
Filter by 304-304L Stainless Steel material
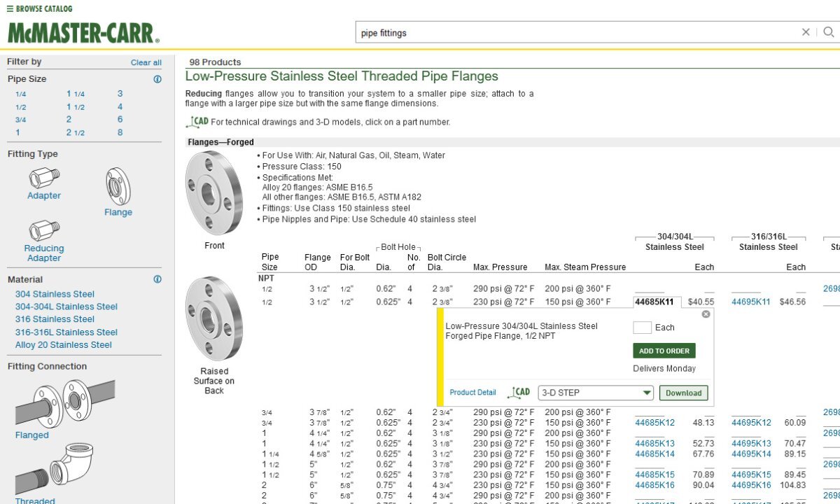click(66, 307)
